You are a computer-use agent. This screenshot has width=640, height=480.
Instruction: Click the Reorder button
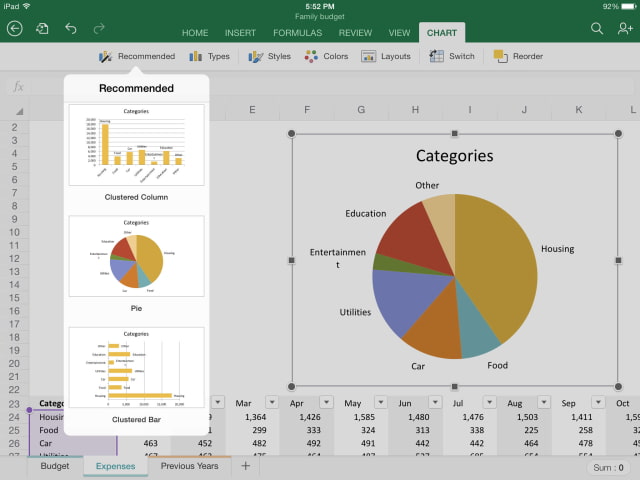coord(518,56)
